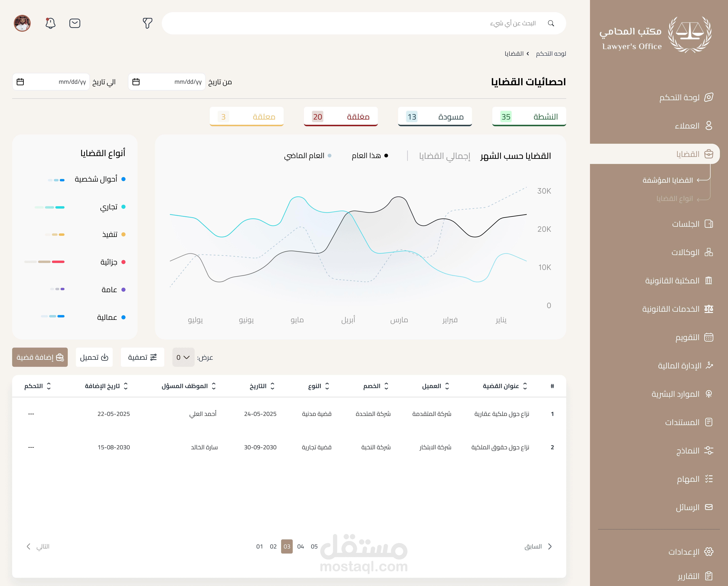The width and height of the screenshot is (728, 586).
Task: Go to pagination page 04
Action: point(301,546)
